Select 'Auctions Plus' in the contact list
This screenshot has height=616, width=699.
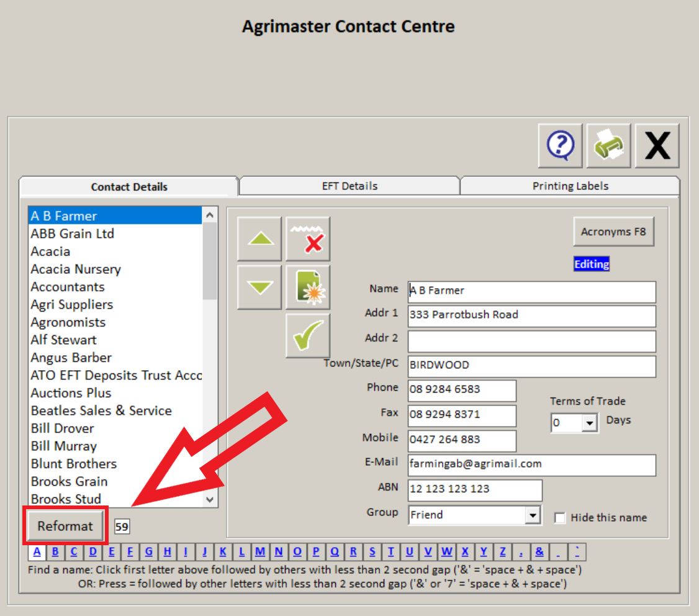[115, 393]
